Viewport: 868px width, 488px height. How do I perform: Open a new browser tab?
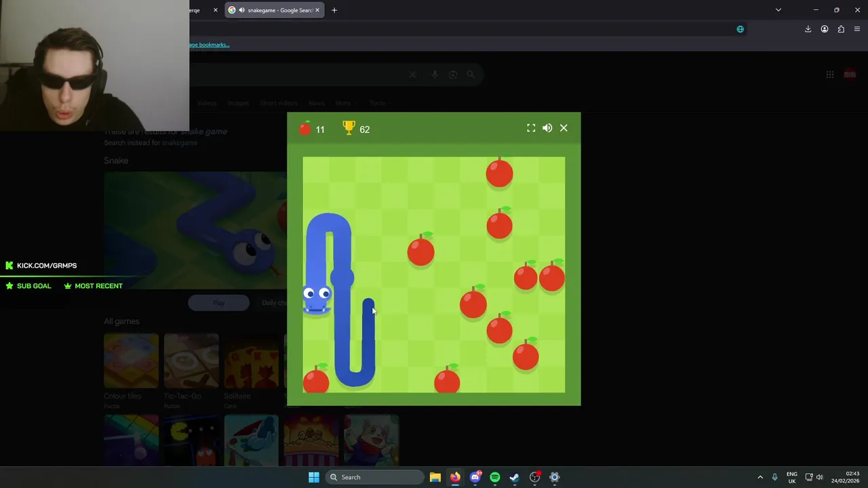point(334,10)
